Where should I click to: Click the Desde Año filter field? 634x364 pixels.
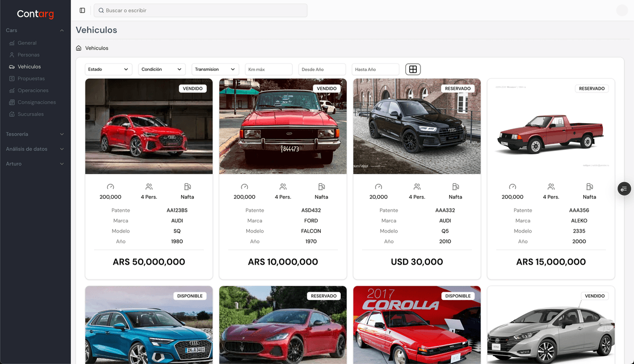click(322, 69)
